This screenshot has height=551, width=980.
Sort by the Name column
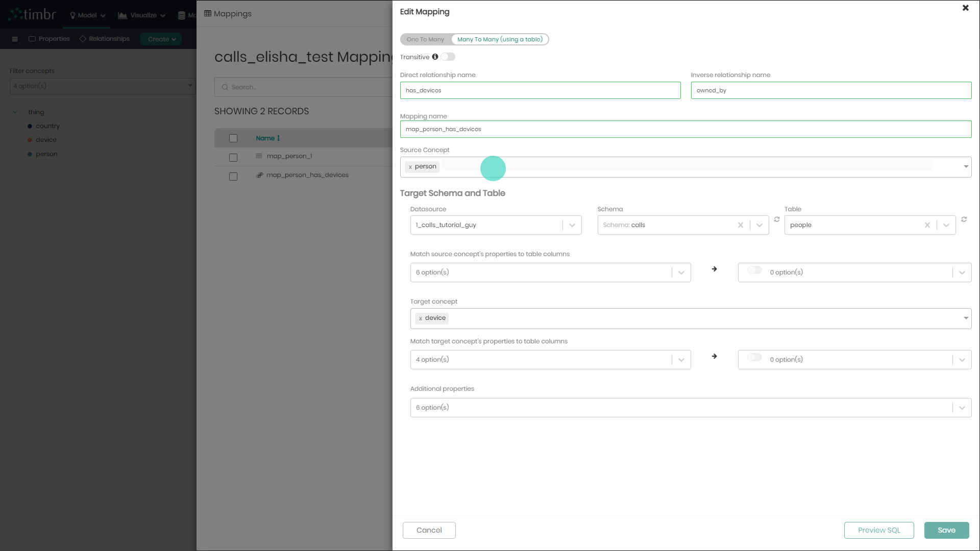[x=267, y=138]
